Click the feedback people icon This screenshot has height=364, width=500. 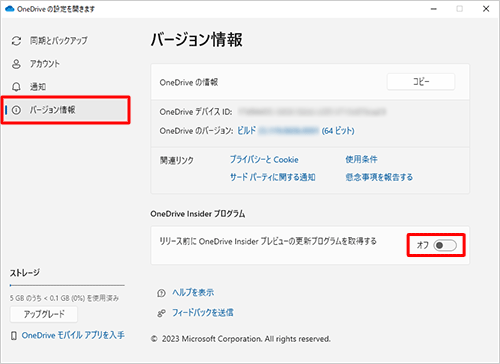pyautogui.click(x=161, y=313)
